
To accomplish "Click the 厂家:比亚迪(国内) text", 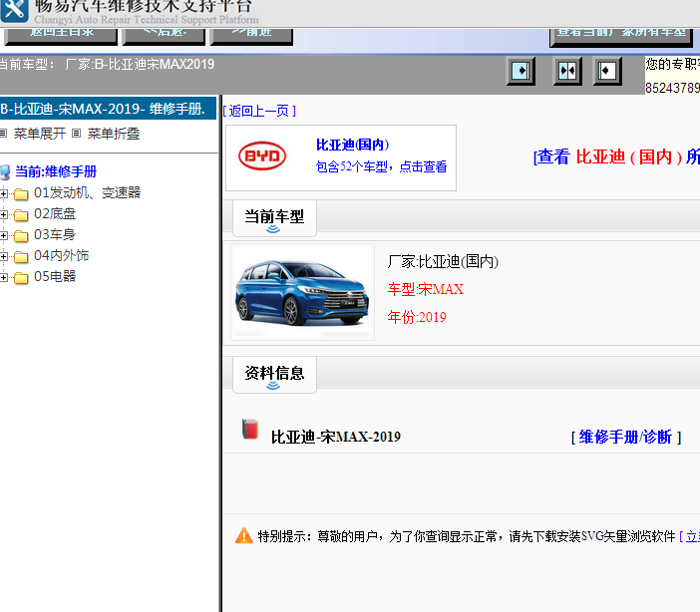I will click(443, 261).
